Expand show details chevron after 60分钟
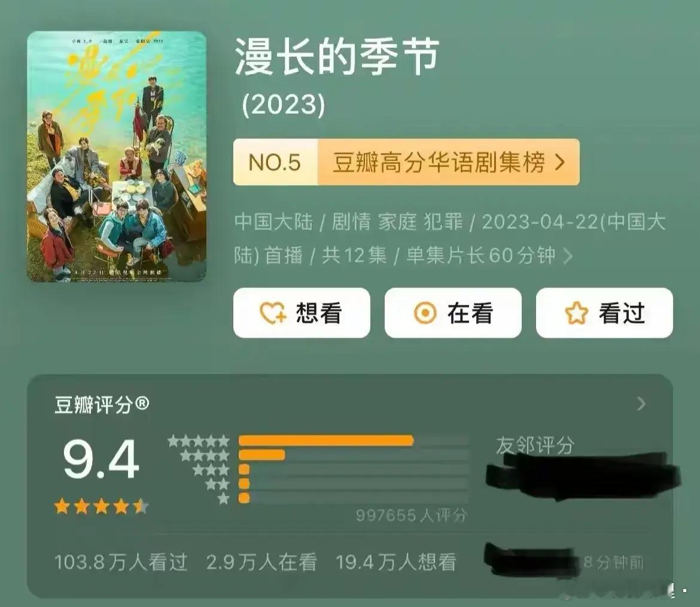 pos(567,256)
